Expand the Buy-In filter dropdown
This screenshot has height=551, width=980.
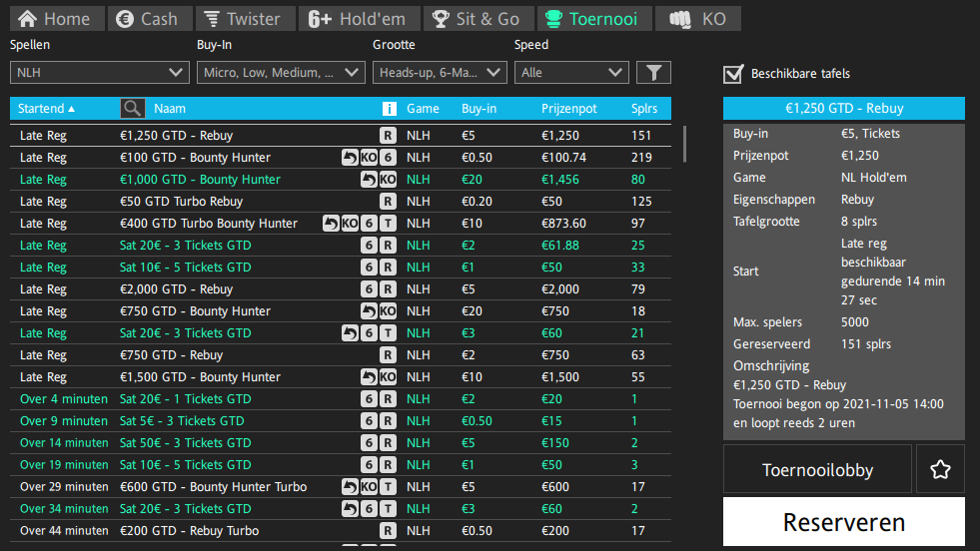[x=281, y=73]
